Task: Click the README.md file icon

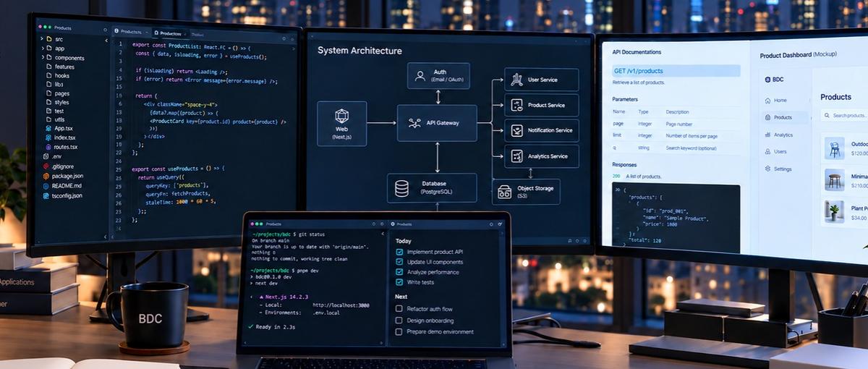Action: (x=46, y=186)
